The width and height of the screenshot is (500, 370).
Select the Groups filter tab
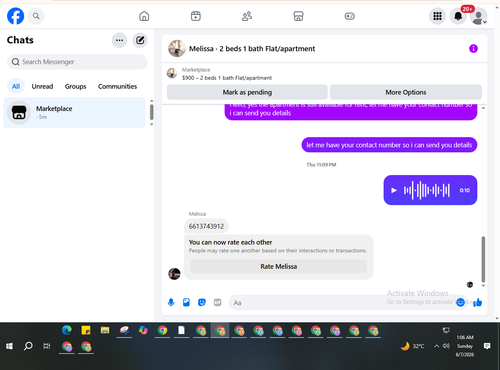[x=75, y=86]
